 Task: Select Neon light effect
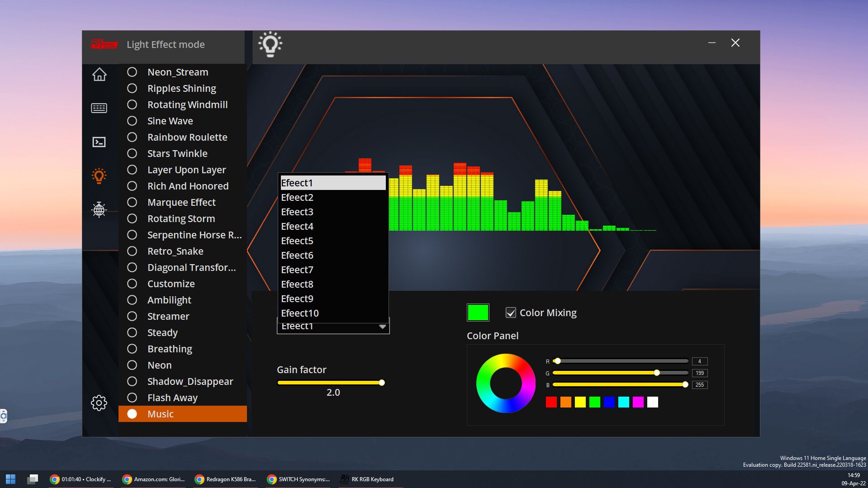click(183, 365)
